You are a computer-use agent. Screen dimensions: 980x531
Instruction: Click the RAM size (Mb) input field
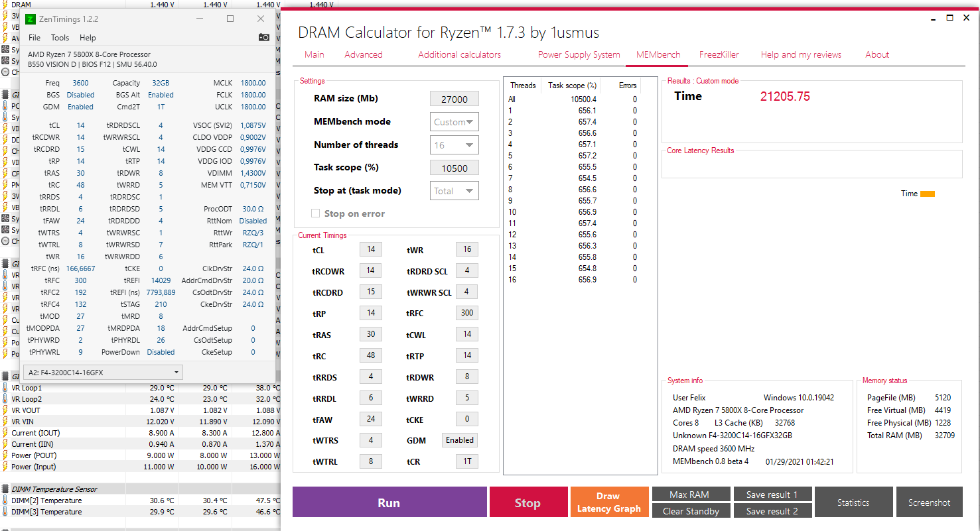point(455,99)
